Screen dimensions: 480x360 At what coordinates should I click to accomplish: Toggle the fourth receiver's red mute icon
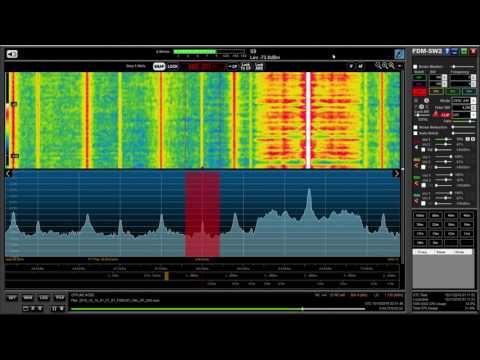tap(416, 201)
